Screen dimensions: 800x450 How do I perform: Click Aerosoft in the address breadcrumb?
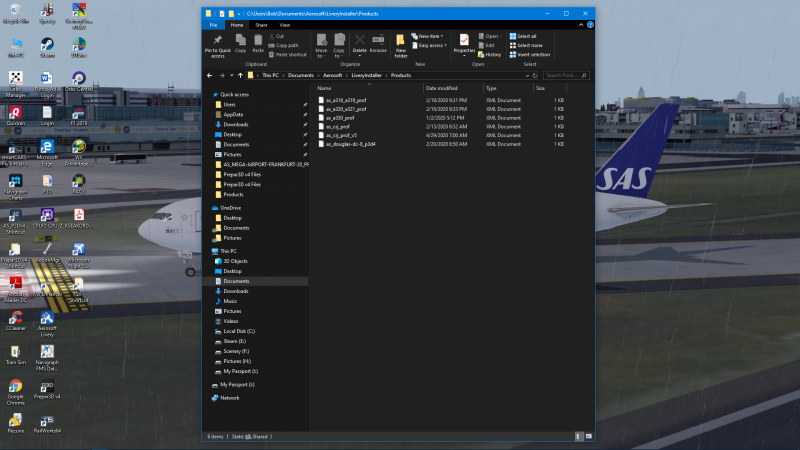pos(332,76)
